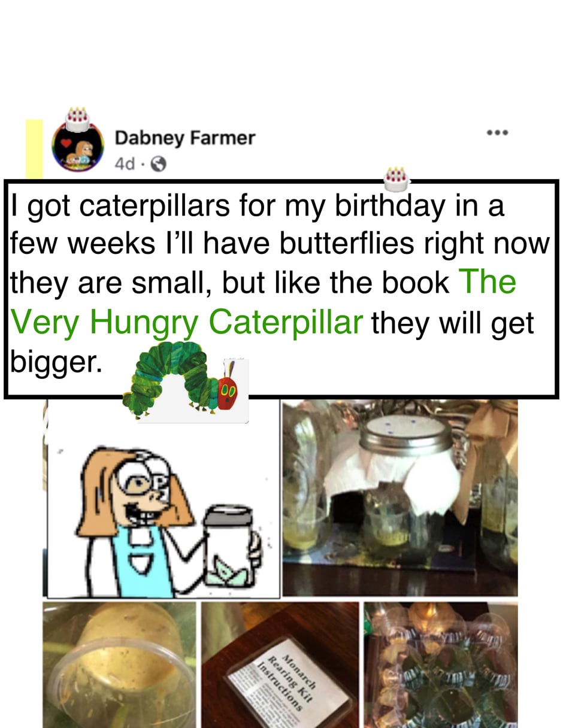Click the 4d post timestamp

(x=125, y=163)
